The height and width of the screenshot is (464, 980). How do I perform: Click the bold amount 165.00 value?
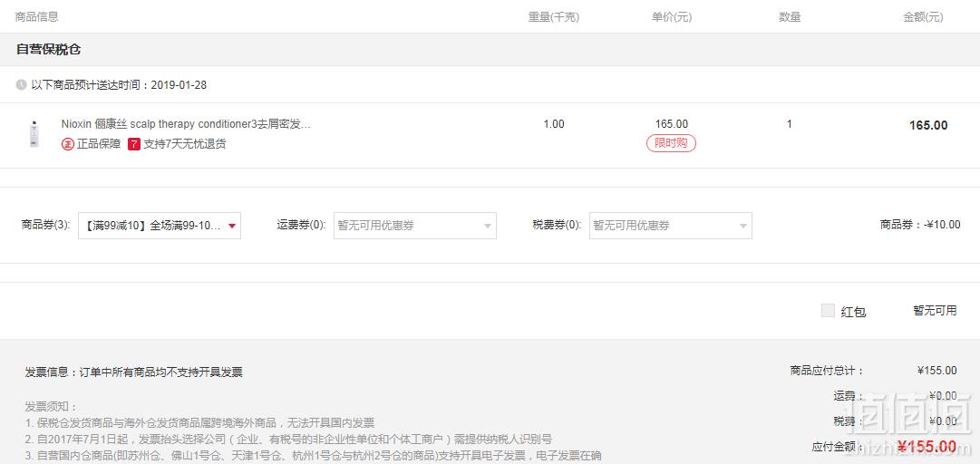[x=928, y=126]
